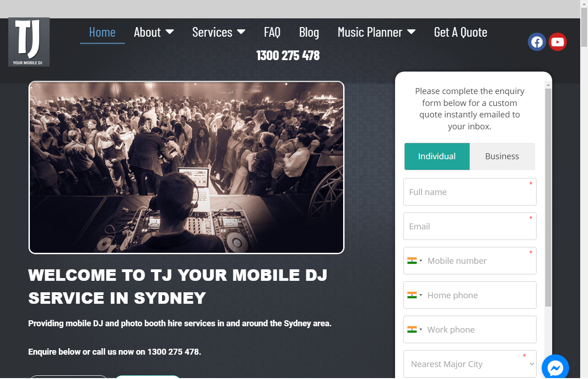The image size is (588, 379).
Task: Open the Blog menu item
Action: pos(309,32)
